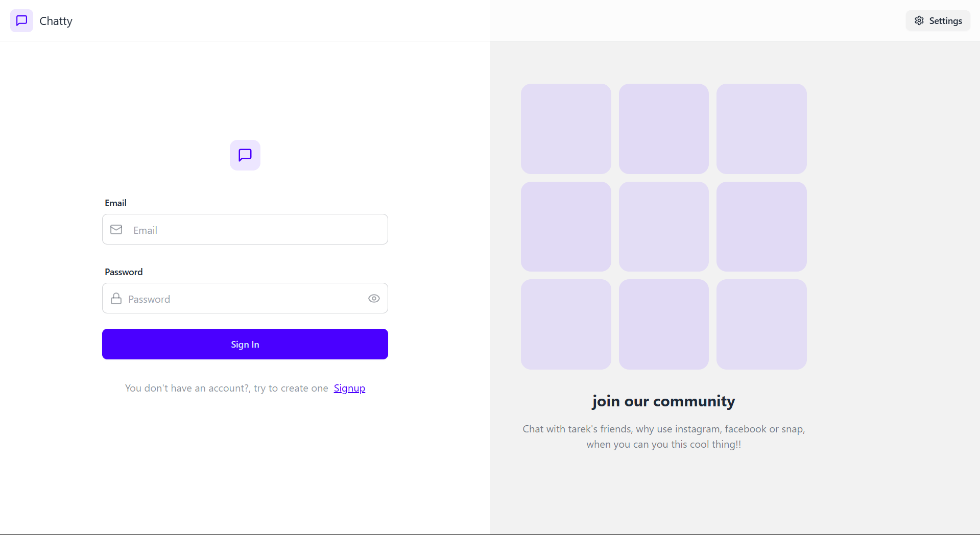Click the bottom-right tile of the community grid
Viewport: 980px width, 535px height.
pos(761,324)
